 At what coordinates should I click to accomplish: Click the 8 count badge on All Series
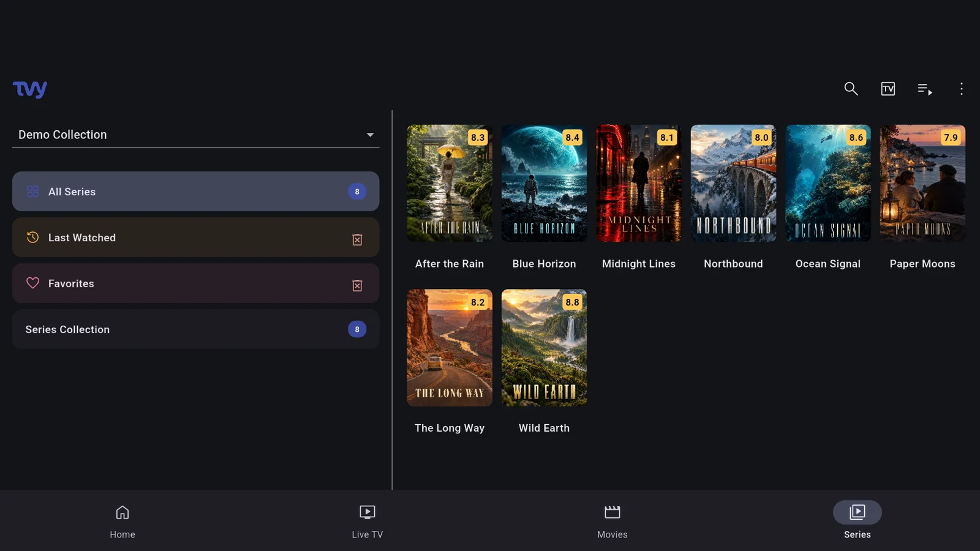coord(357,192)
